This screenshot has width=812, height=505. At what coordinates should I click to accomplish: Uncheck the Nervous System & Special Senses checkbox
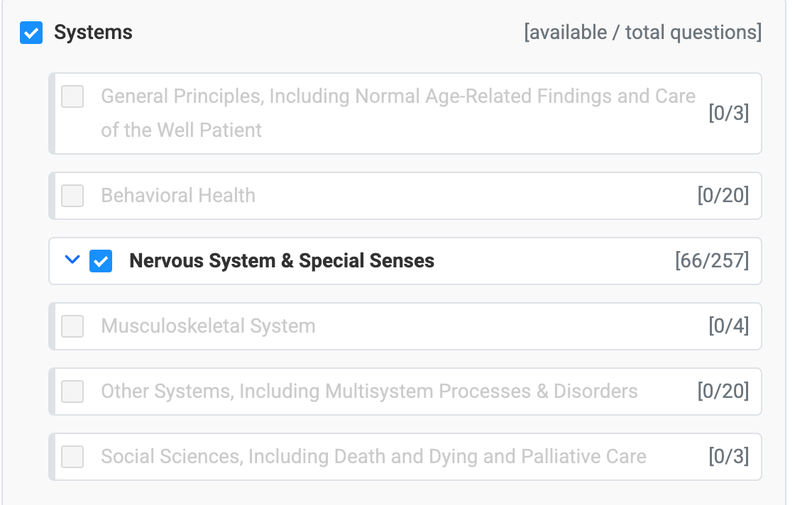(x=100, y=261)
